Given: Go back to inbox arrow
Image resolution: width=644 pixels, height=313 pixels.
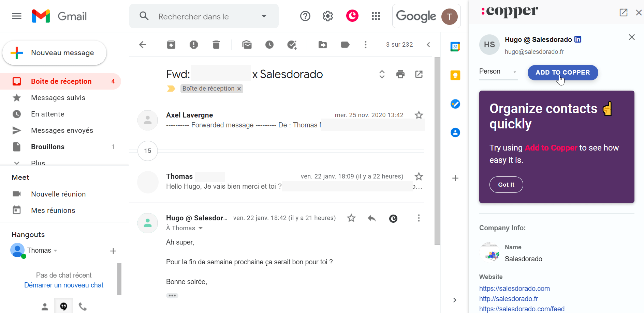Looking at the screenshot, I should pyautogui.click(x=143, y=45).
